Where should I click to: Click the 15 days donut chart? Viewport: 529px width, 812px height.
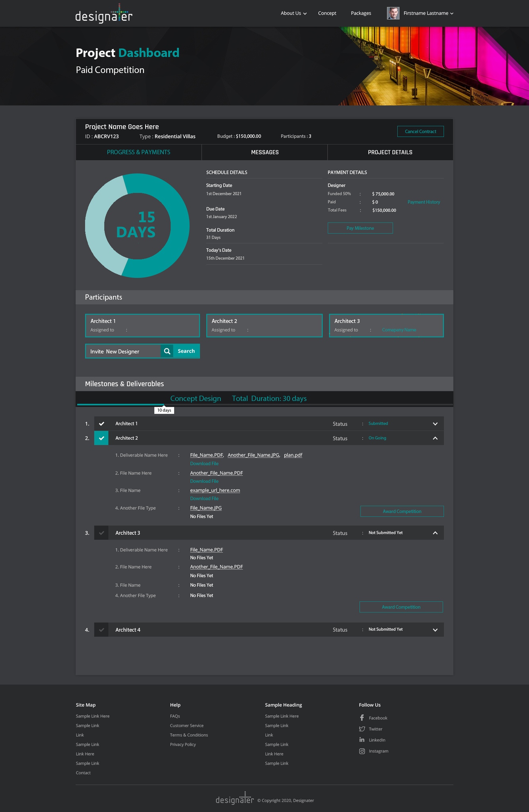(x=137, y=226)
